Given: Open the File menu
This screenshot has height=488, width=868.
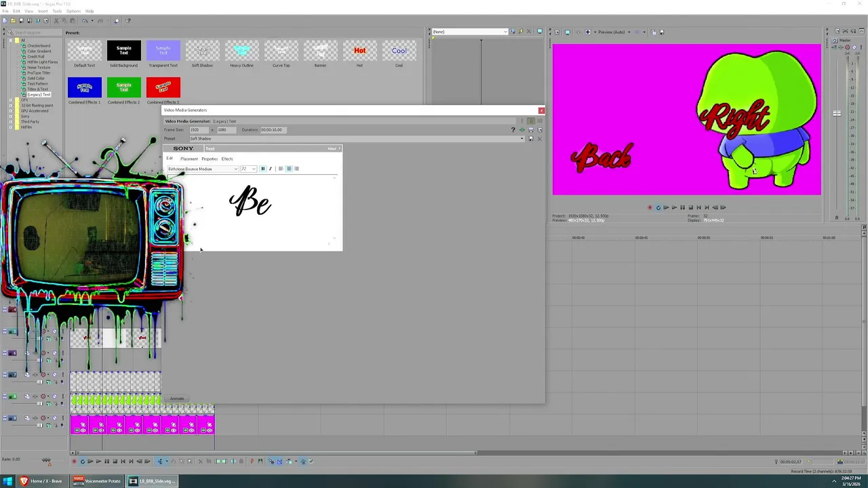Looking at the screenshot, I should click(x=5, y=11).
